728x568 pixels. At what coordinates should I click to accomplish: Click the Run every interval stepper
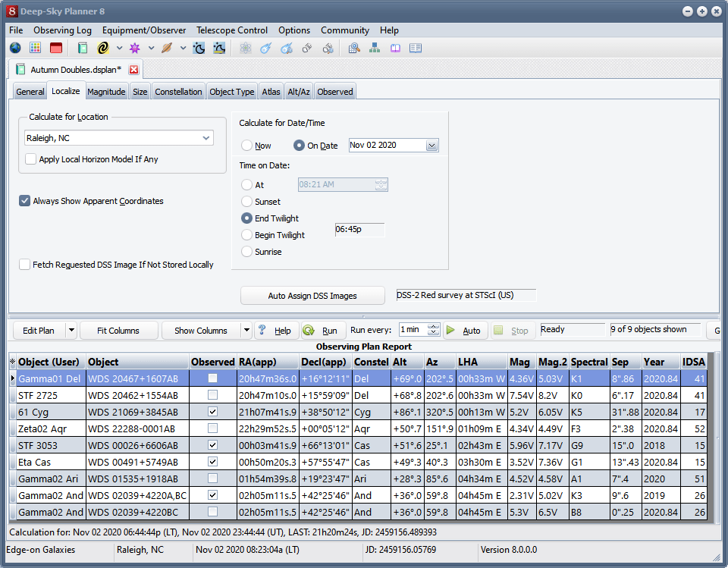[x=433, y=330]
